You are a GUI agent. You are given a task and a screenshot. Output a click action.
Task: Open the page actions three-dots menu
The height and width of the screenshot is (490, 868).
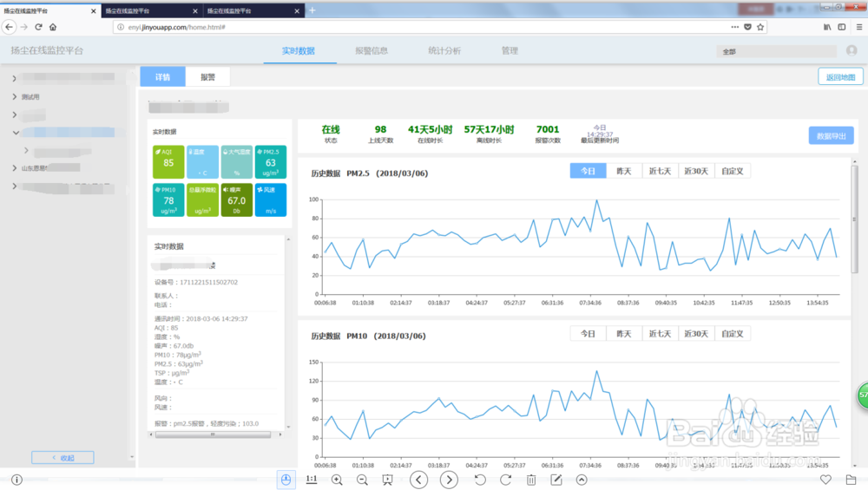coord(734,27)
